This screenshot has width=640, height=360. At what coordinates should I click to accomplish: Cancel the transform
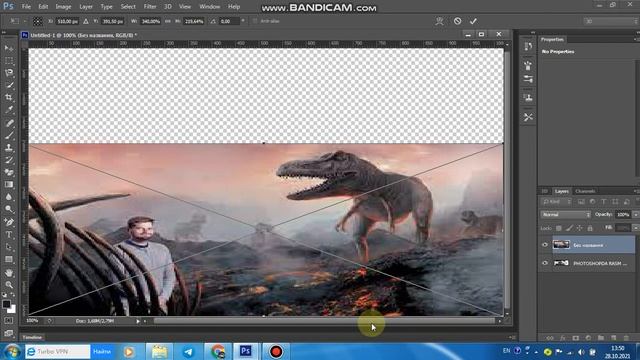[x=458, y=21]
